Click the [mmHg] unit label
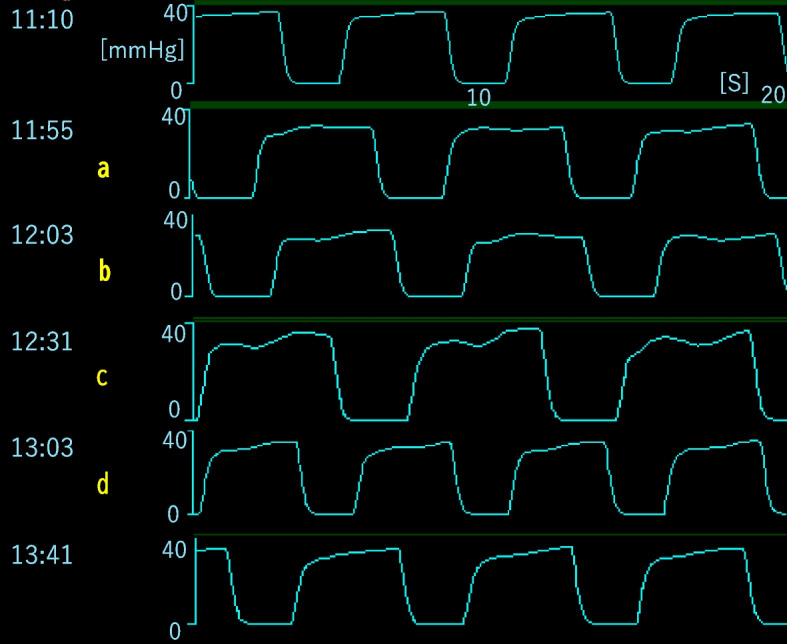 [x=143, y=50]
